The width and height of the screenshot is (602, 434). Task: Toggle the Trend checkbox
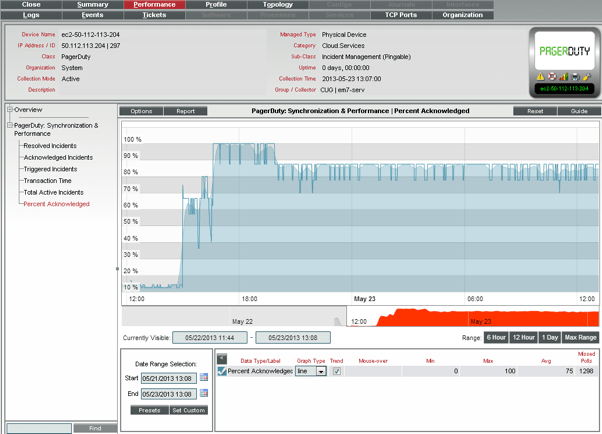tap(336, 371)
